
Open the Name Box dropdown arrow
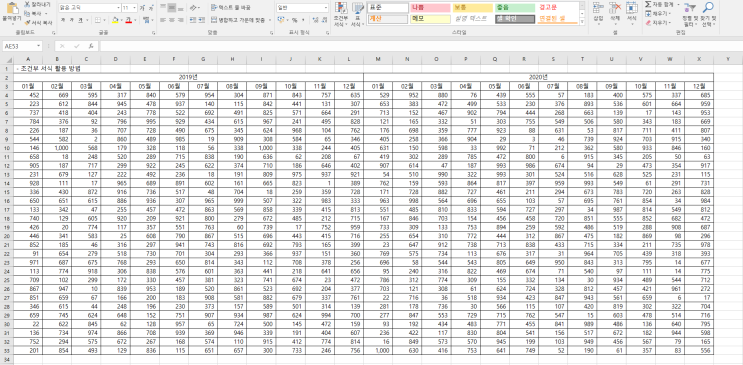[38, 46]
